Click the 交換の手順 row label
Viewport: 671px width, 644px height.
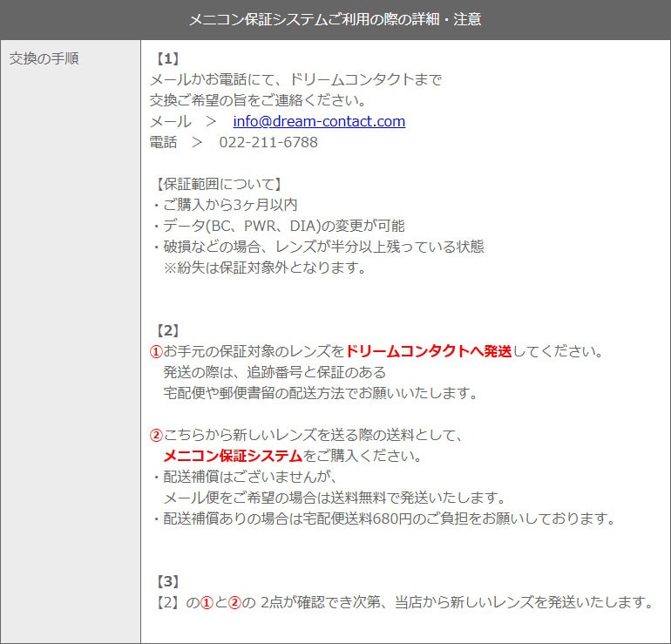44,59
